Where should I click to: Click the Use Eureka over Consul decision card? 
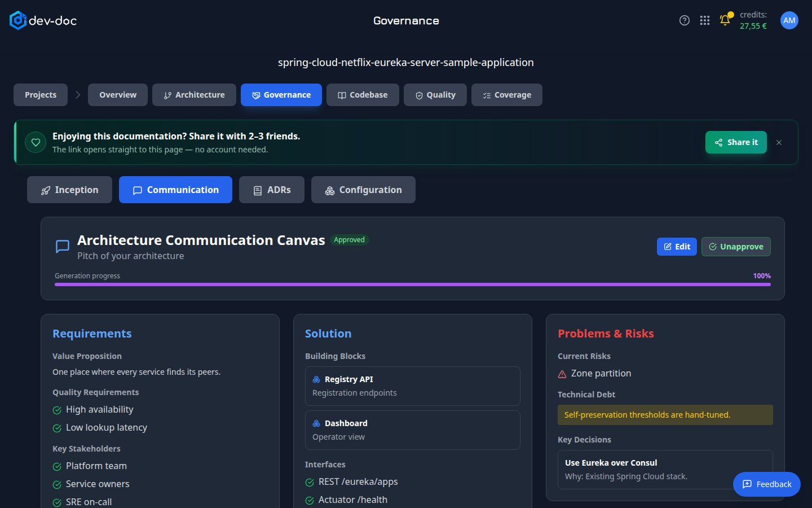point(665,470)
